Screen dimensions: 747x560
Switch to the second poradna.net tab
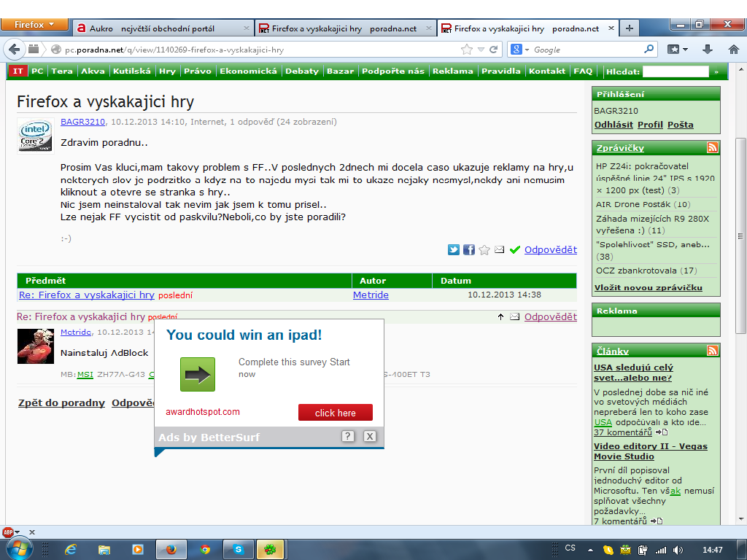pos(345,28)
